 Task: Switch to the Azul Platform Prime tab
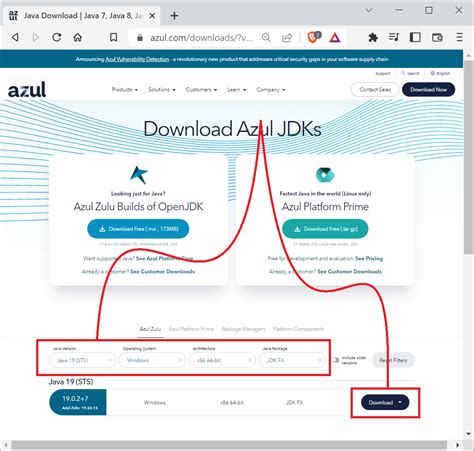coord(191,329)
